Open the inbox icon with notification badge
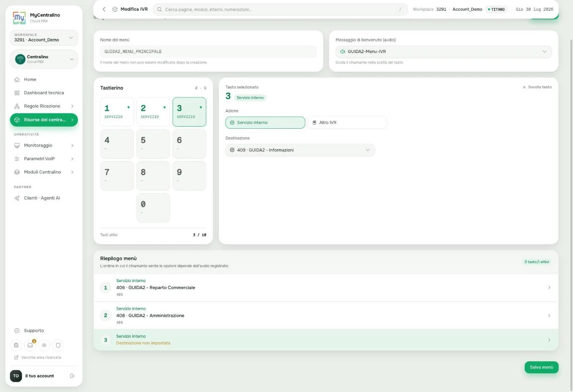This screenshot has height=392, width=573. pyautogui.click(x=30, y=345)
